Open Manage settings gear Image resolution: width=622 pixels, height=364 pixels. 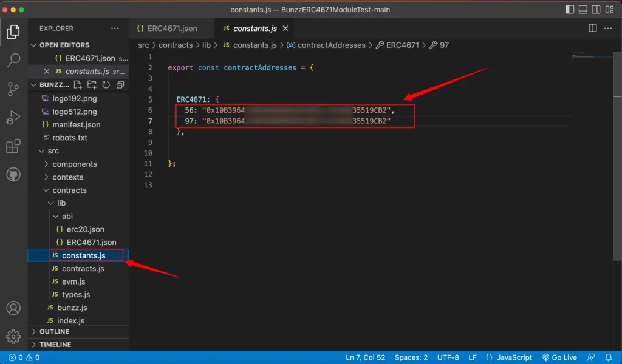(x=13, y=336)
